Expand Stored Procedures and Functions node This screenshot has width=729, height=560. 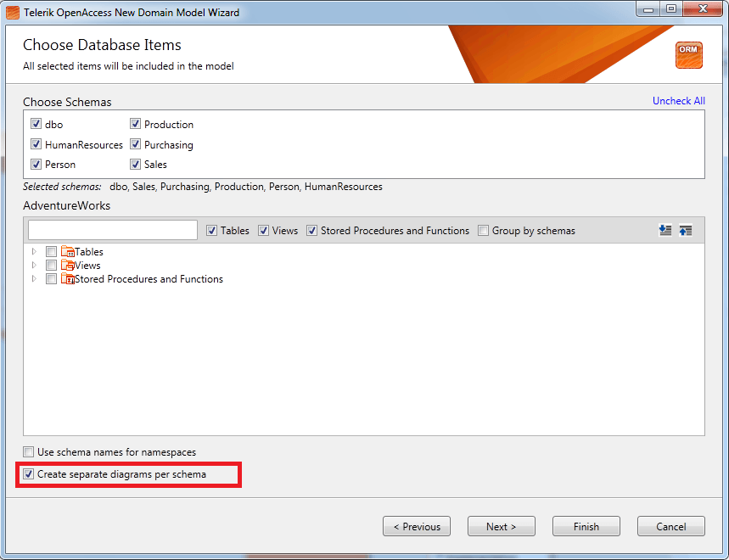click(x=34, y=279)
